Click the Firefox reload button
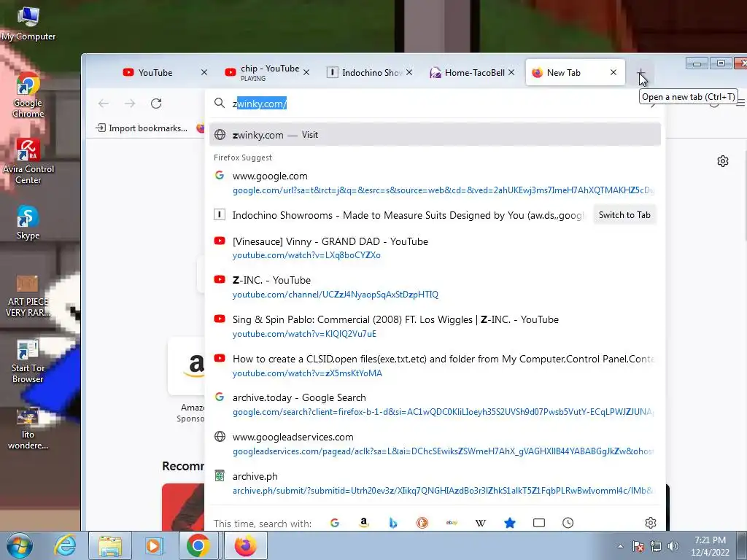This screenshot has height=560, width=747. [x=156, y=104]
